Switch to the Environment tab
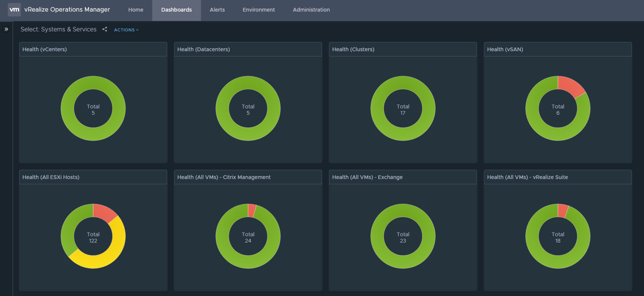Viewport: 644px width, 296px height. pos(259,10)
